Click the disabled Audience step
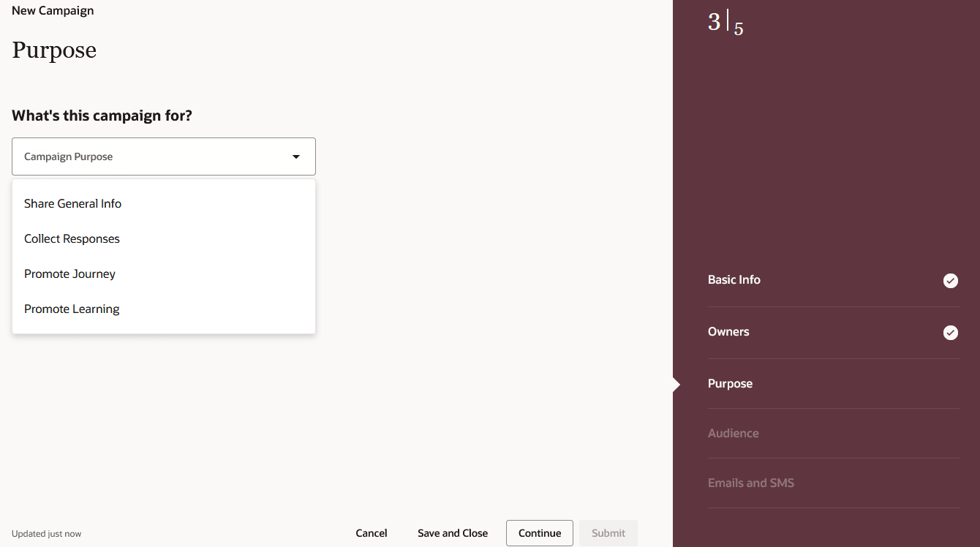The image size is (980, 547). 734,433
